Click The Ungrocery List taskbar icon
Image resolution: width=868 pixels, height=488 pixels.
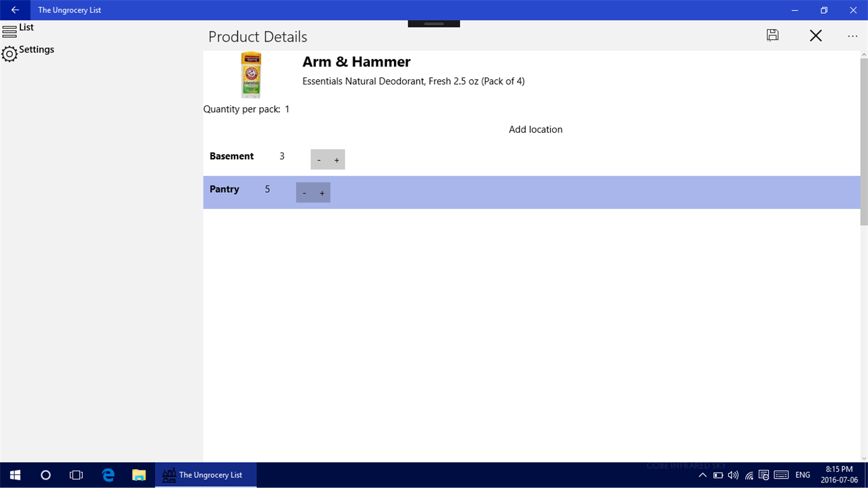coord(205,475)
